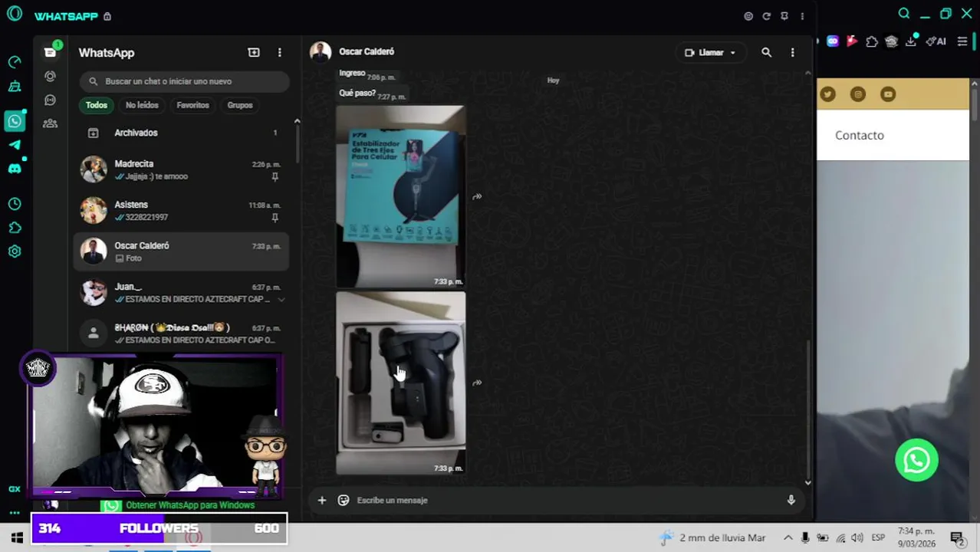
Task: Open Twitter link on webpage
Action: point(827,94)
